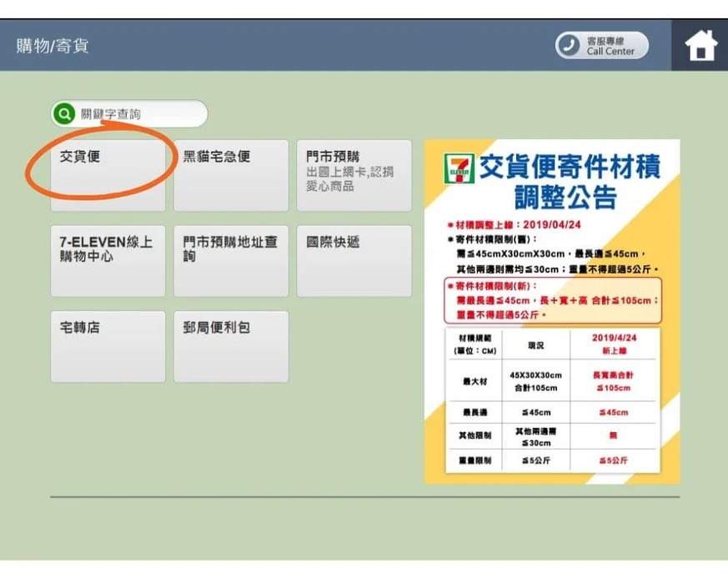This screenshot has height=583, width=728.
Task: Click the 材積規範 size table in poster
Action: click(551, 400)
